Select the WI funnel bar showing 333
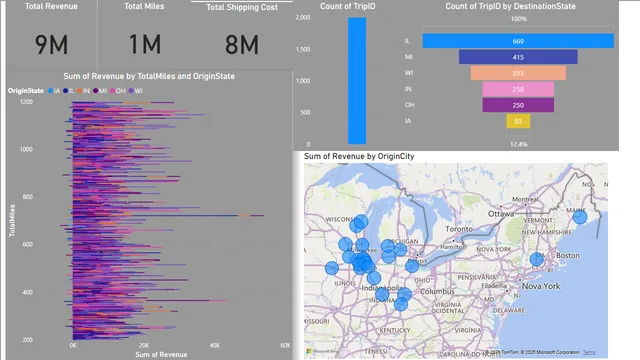 pos(518,73)
